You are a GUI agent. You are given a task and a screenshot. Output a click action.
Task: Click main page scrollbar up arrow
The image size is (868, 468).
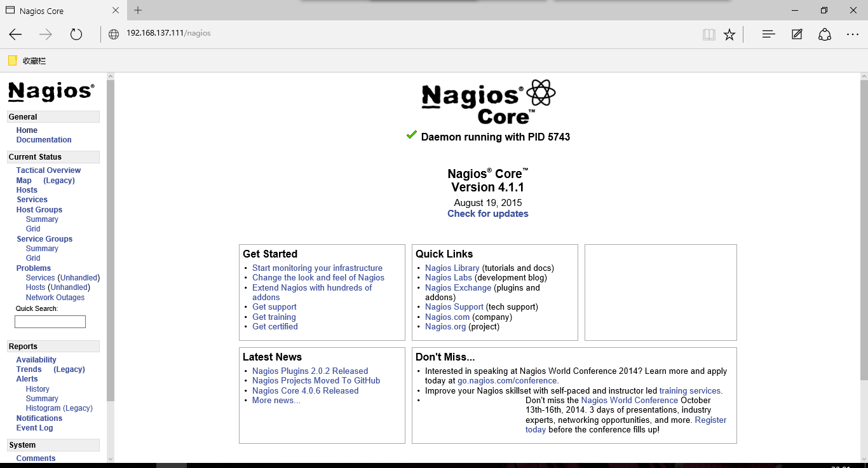pyautogui.click(x=864, y=76)
